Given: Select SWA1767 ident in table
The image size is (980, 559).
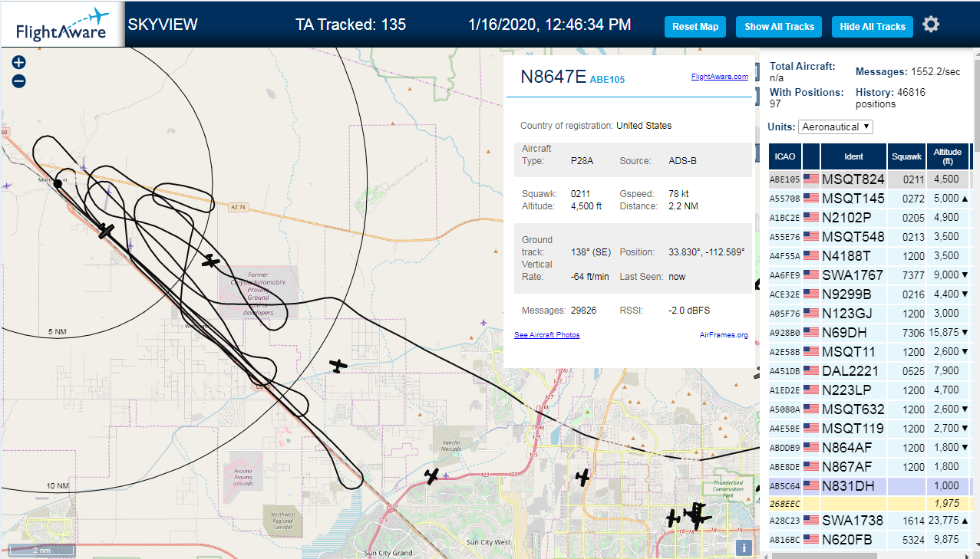Looking at the screenshot, I should [853, 275].
